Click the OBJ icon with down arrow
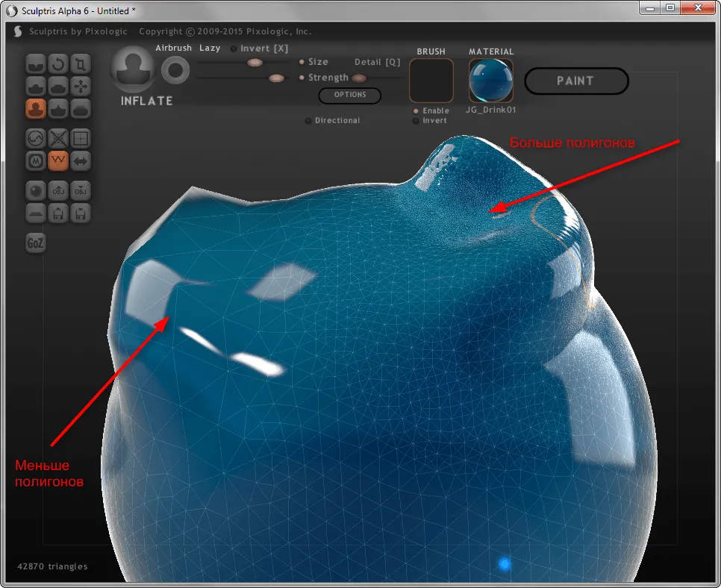Image resolution: width=721 pixels, height=588 pixels. pyautogui.click(x=81, y=191)
